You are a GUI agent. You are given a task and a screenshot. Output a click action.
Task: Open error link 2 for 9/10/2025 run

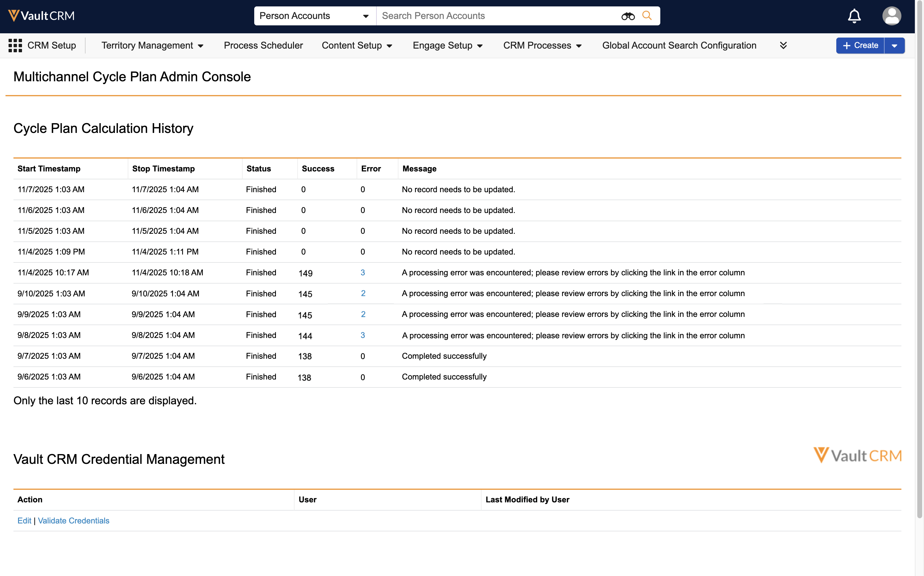(x=363, y=293)
